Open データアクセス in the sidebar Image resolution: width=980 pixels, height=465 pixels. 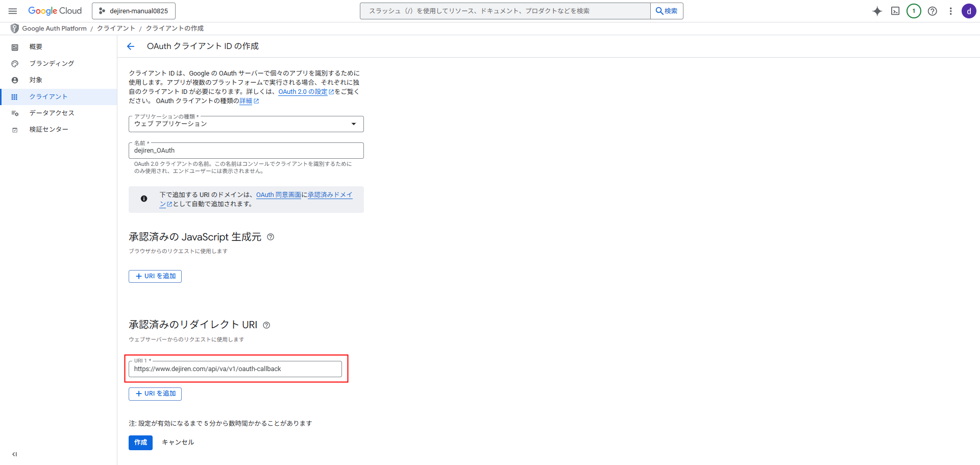click(52, 113)
